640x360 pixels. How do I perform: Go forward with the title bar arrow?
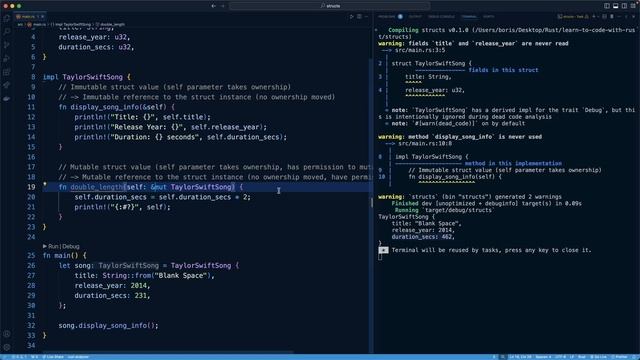pyautogui.click(x=223, y=6)
